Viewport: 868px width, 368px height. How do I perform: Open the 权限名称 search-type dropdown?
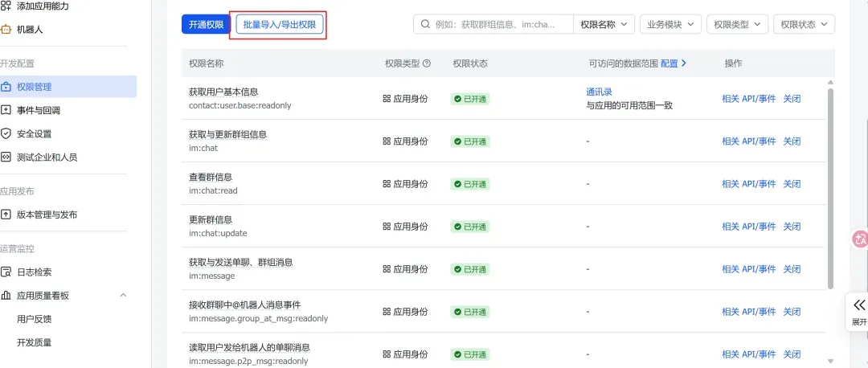tap(604, 24)
